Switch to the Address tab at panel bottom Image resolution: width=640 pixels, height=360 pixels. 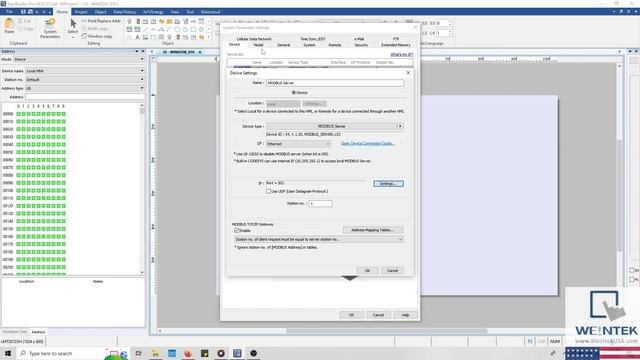(x=38, y=332)
